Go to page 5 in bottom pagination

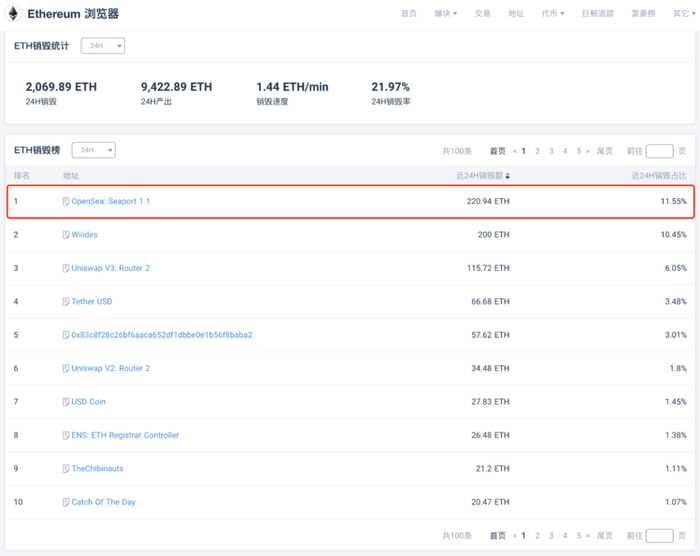pos(579,536)
